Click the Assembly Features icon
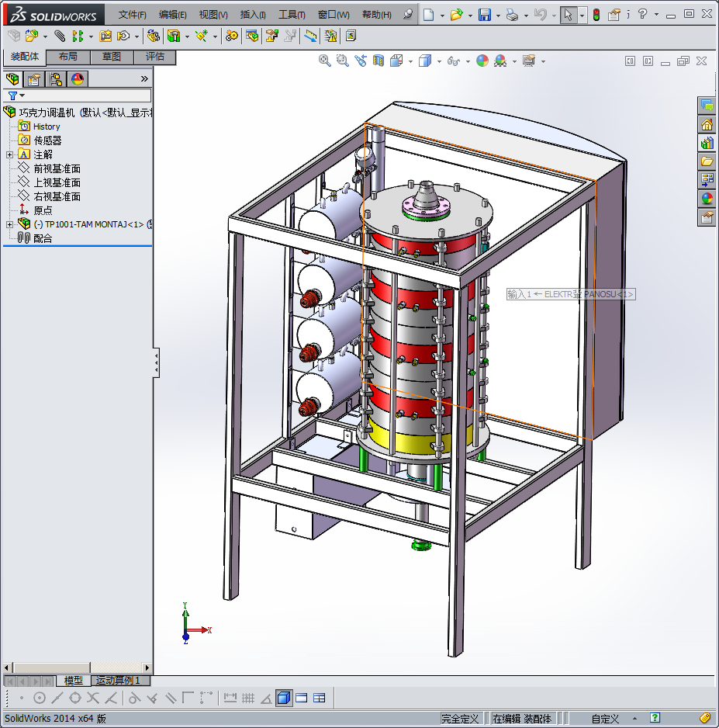 coord(174,36)
